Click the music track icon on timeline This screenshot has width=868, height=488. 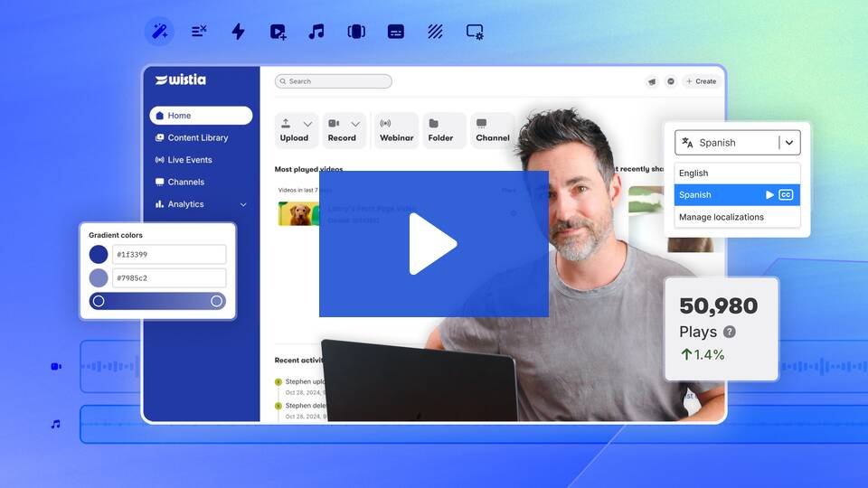pyautogui.click(x=55, y=425)
